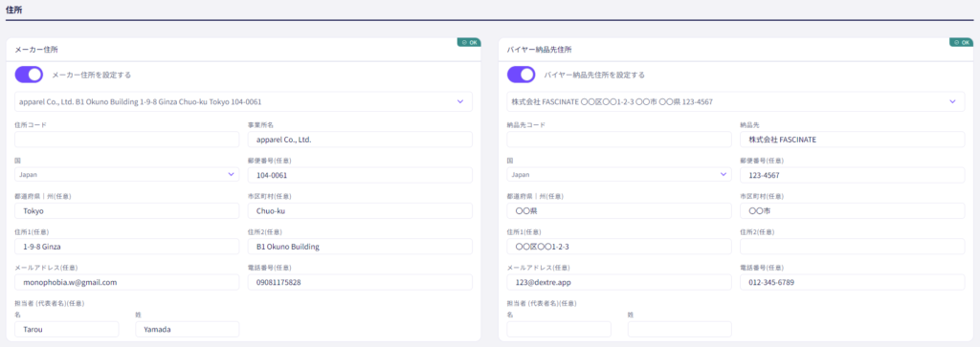Image resolution: width=980 pixels, height=347 pixels.
Task: Edit the buyer 住所1 field containing 〇〇区〇〇1-2-3
Action: tap(619, 246)
